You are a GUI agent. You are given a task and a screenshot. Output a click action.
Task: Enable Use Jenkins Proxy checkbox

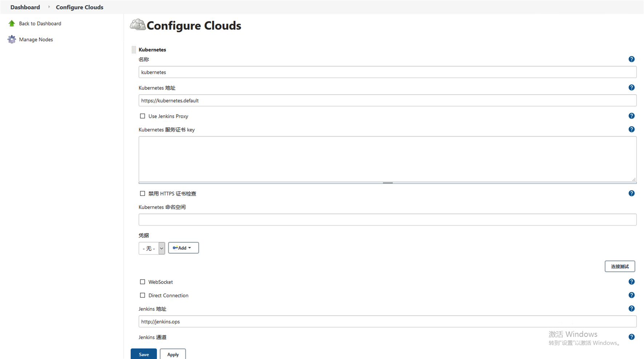[x=143, y=116]
